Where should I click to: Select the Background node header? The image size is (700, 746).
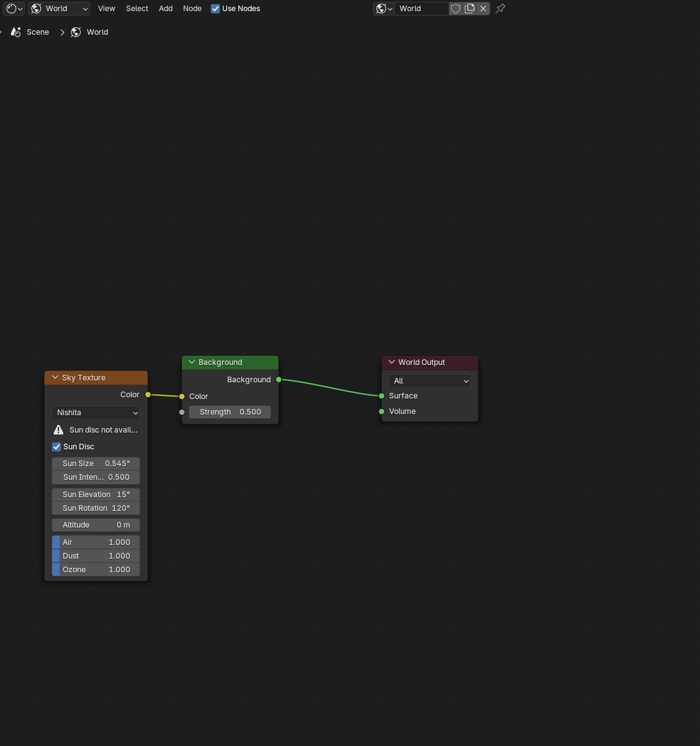pos(230,362)
